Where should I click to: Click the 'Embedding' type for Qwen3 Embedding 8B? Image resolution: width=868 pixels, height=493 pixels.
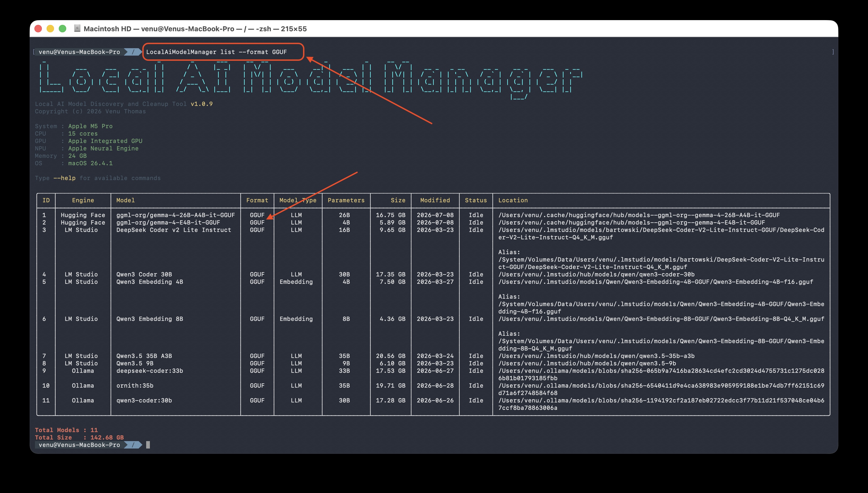(x=296, y=319)
